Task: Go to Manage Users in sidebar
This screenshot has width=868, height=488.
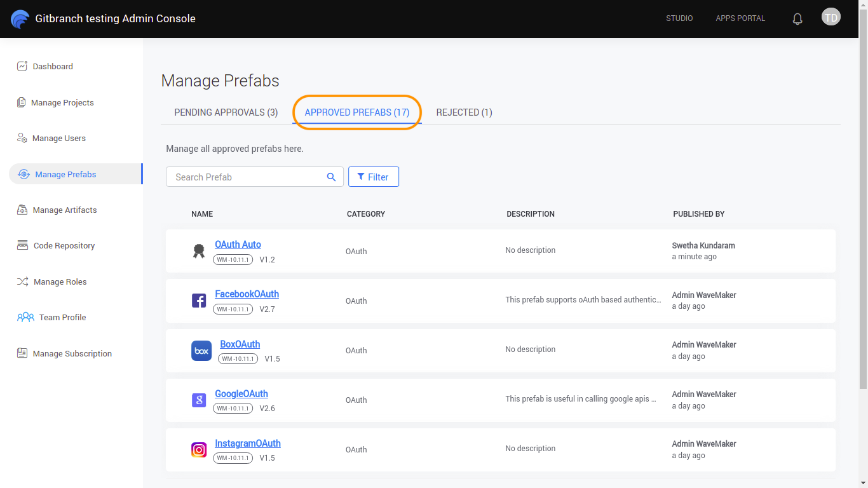Action: pyautogui.click(x=58, y=139)
